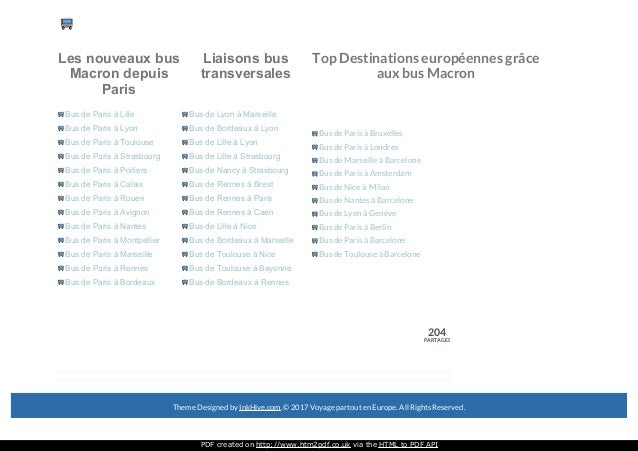Visit Bus de Bordeaux à Marseille

(241, 240)
